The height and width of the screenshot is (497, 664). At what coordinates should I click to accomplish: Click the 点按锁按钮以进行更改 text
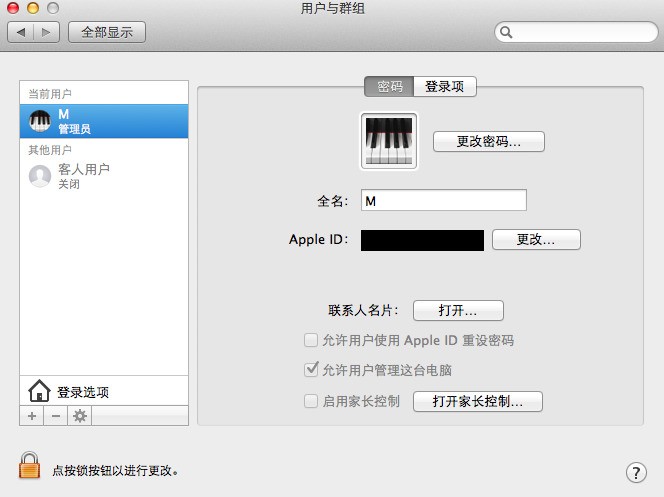coord(115,471)
